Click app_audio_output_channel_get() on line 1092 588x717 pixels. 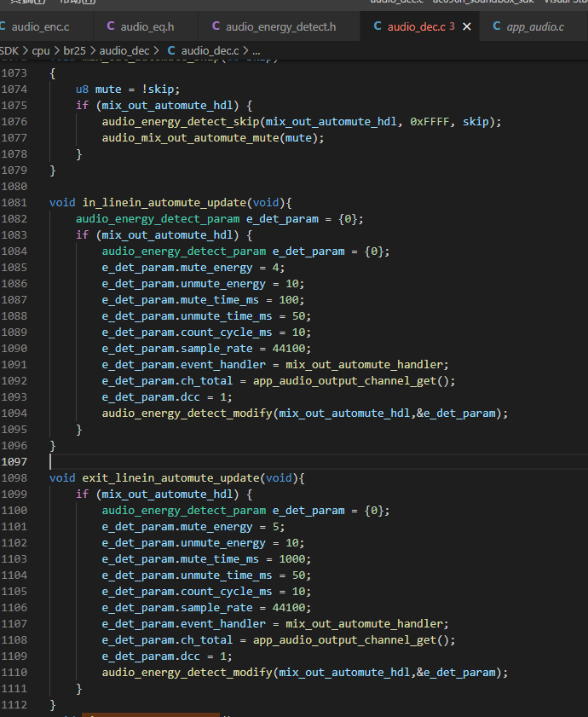(351, 381)
